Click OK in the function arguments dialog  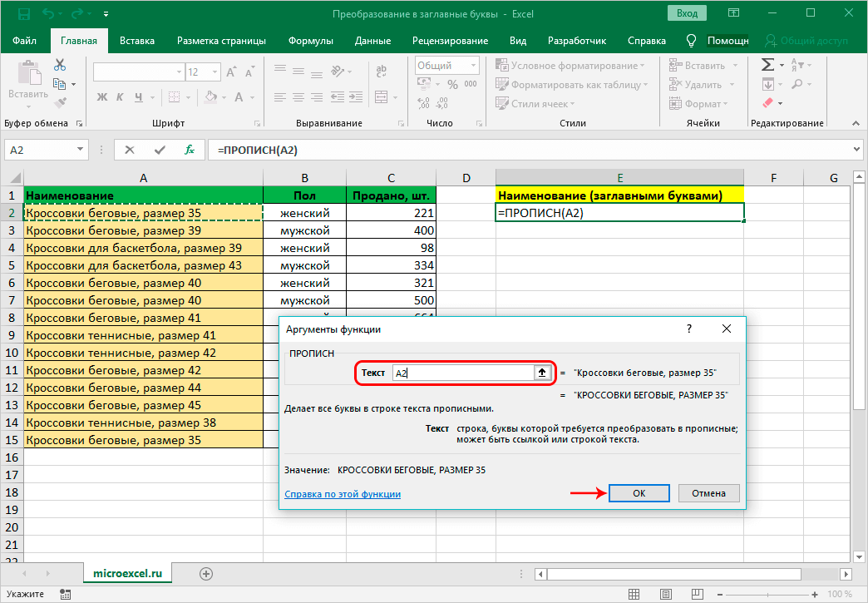[x=639, y=493]
